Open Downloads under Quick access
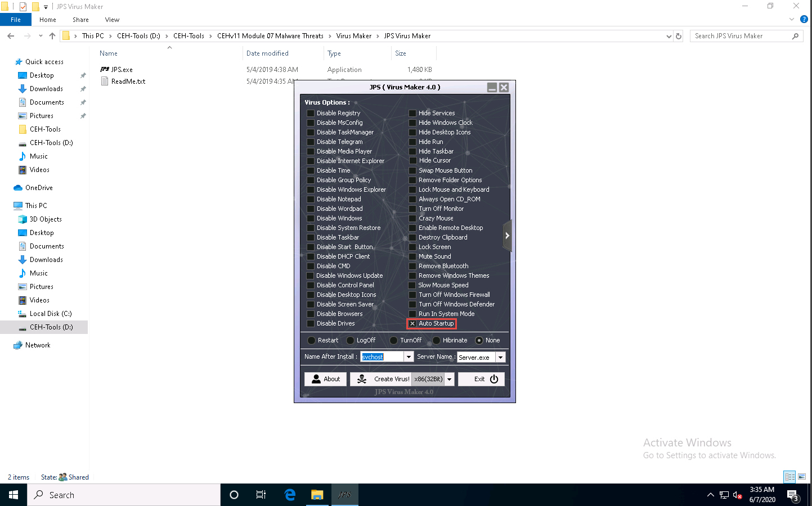Image resolution: width=812 pixels, height=506 pixels. point(46,89)
